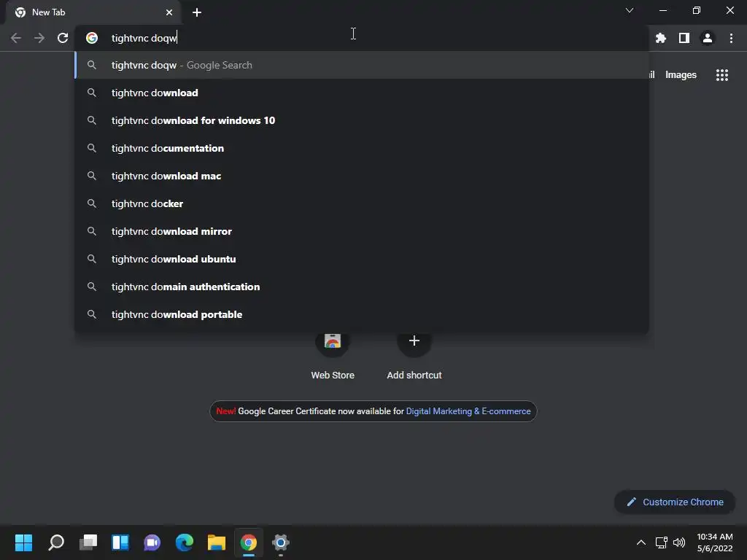
Task: Open a new tab with plus button
Action: click(x=197, y=12)
